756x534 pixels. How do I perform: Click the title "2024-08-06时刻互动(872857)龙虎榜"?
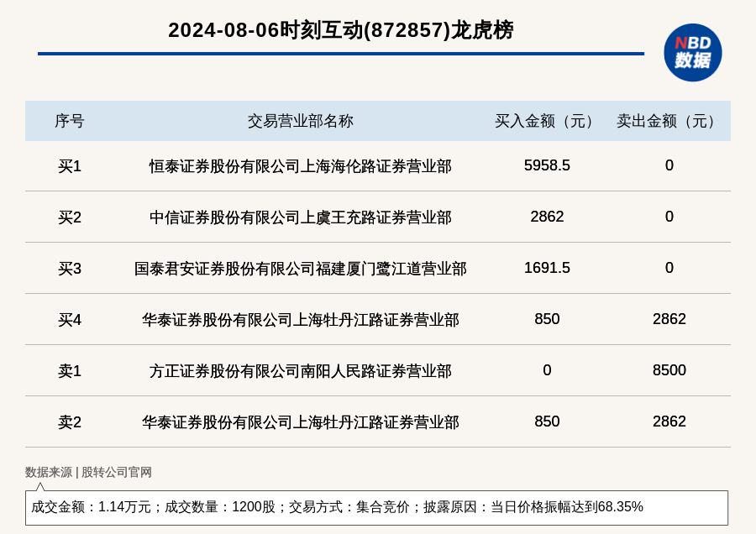pyautogui.click(x=340, y=30)
